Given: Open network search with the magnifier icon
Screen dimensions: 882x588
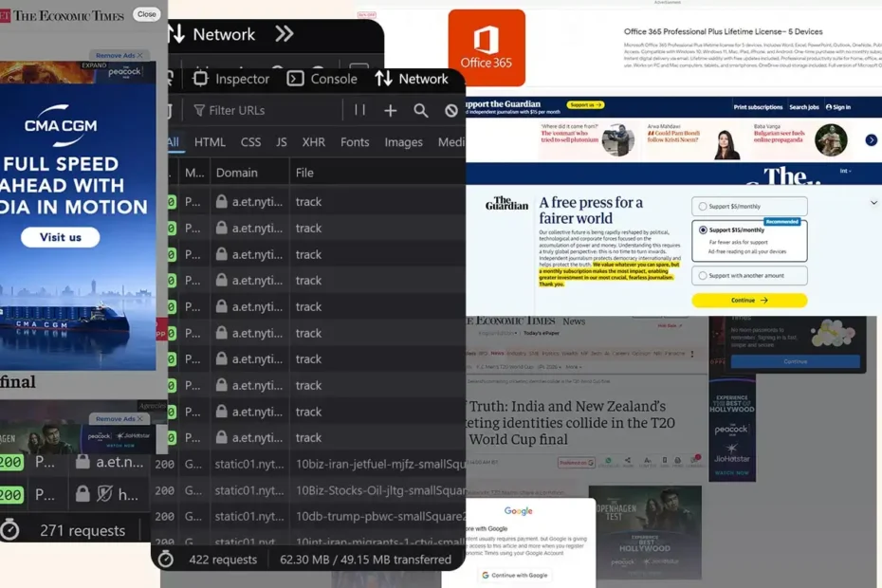Looking at the screenshot, I should (x=420, y=110).
